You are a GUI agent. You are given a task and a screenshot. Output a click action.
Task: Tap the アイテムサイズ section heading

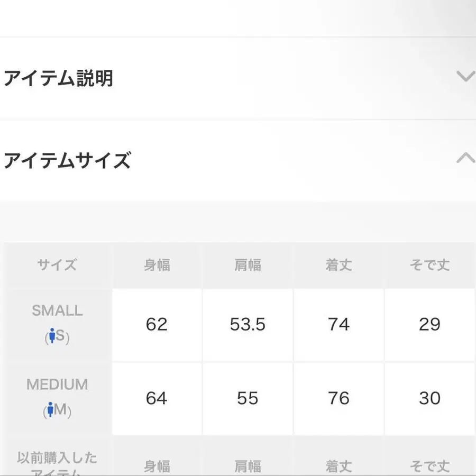[67, 160]
